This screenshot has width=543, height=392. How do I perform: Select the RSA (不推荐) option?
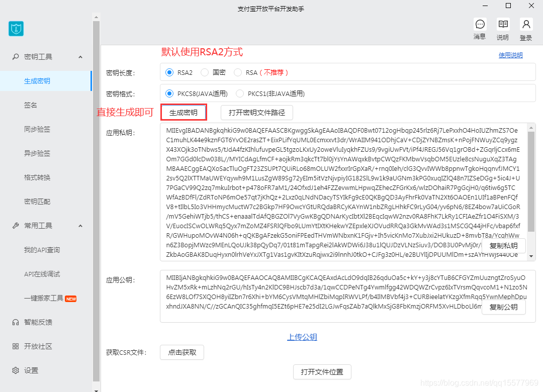[238, 72]
